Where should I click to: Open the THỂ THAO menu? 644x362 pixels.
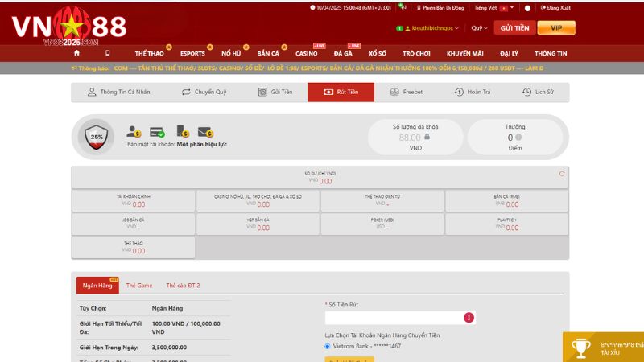[149, 53]
